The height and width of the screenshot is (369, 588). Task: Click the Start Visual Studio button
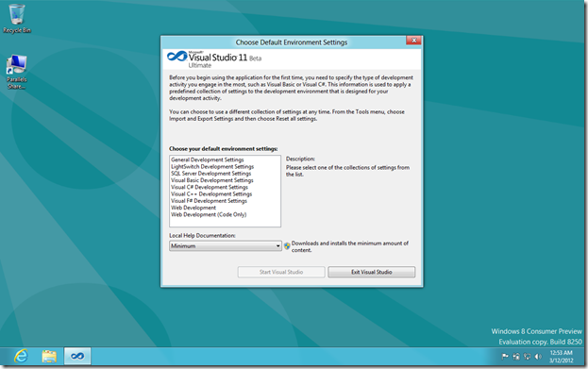point(281,272)
